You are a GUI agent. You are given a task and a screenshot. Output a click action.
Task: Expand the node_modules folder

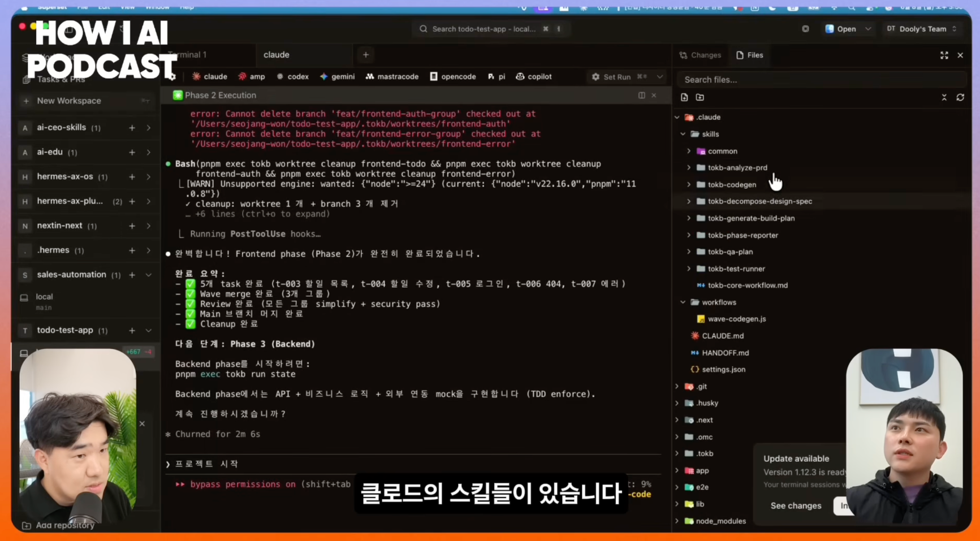tap(677, 521)
